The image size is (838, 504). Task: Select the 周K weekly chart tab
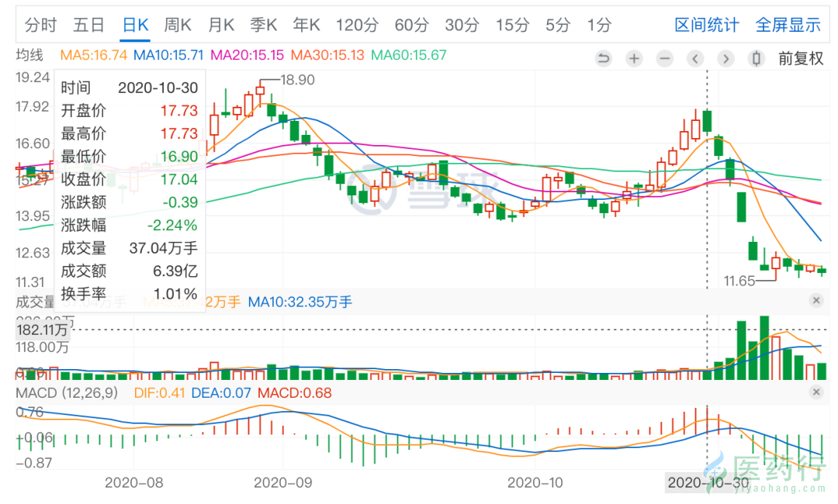coord(177,25)
